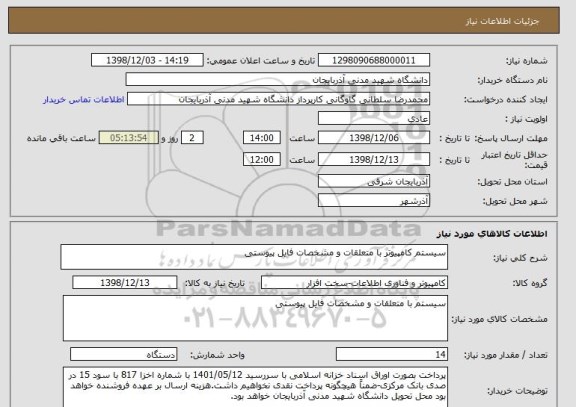This screenshot has height=407, width=576.
Task: Click the label تاریخ و ساعت اعلان عمومی
Action: (x=261, y=61)
